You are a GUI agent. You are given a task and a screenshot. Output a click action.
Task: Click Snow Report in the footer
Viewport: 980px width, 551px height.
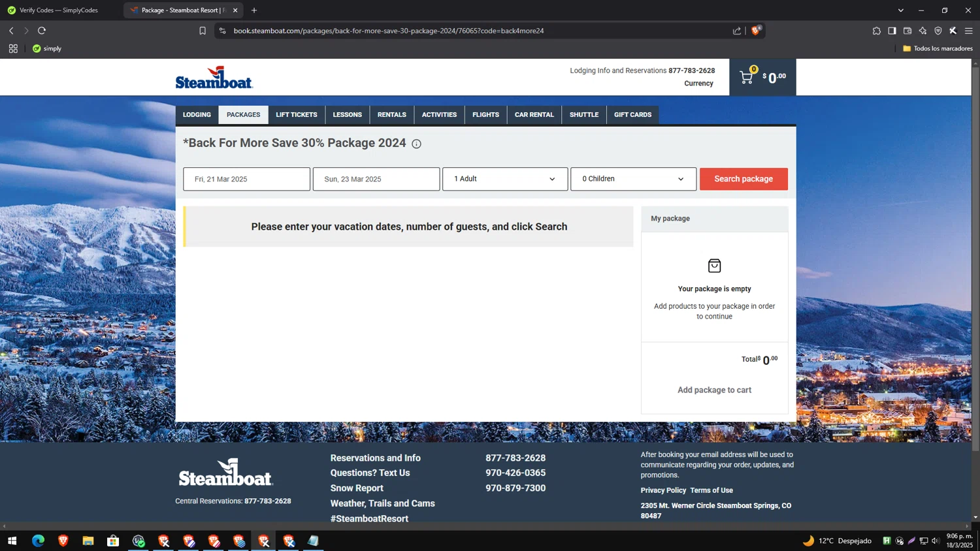[357, 488]
